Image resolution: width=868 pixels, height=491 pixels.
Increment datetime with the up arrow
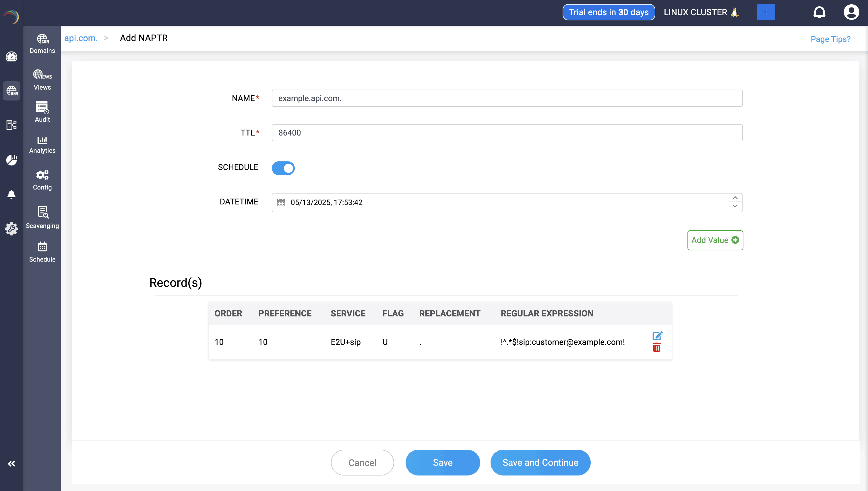coord(735,198)
